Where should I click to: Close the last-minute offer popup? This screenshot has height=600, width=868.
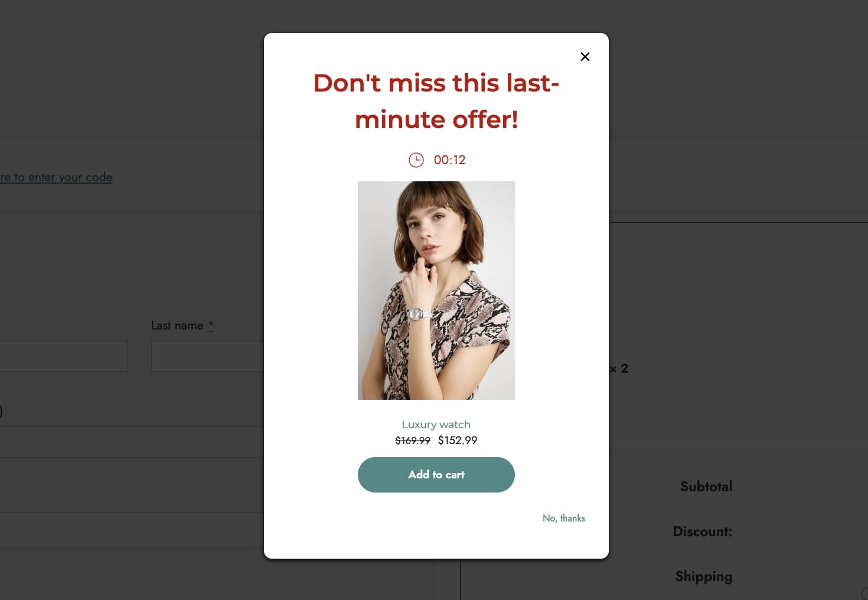pyautogui.click(x=585, y=57)
